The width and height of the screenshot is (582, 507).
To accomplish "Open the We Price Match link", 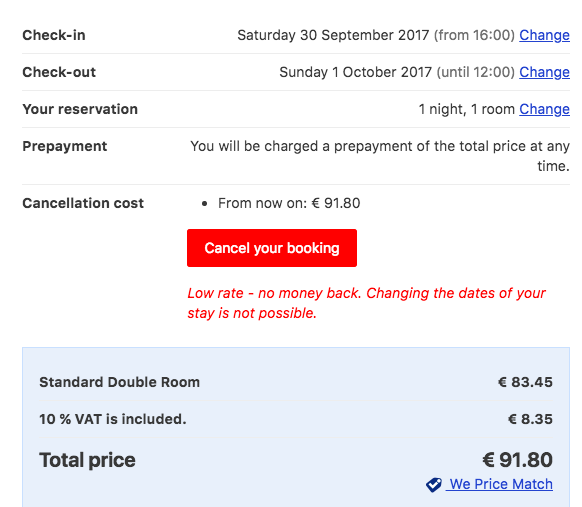I will [500, 484].
